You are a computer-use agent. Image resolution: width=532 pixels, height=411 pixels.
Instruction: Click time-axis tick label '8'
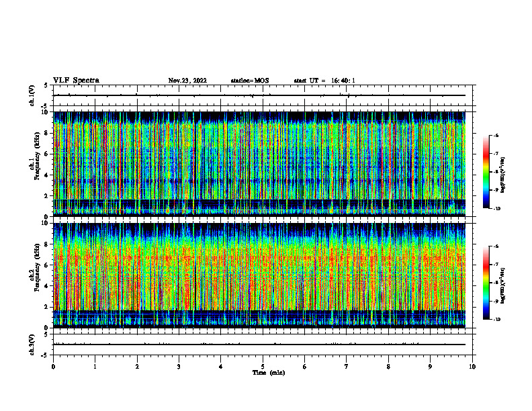coord(388,367)
